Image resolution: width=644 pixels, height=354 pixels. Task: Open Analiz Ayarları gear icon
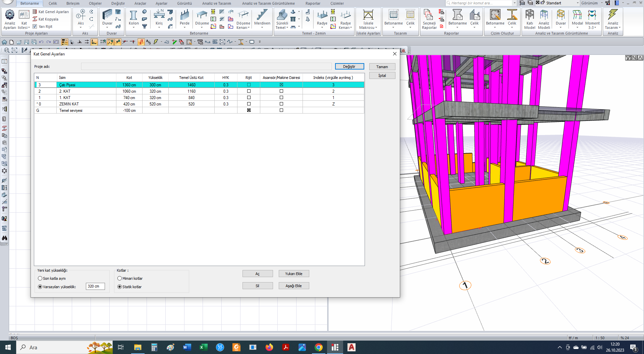tap(10, 15)
